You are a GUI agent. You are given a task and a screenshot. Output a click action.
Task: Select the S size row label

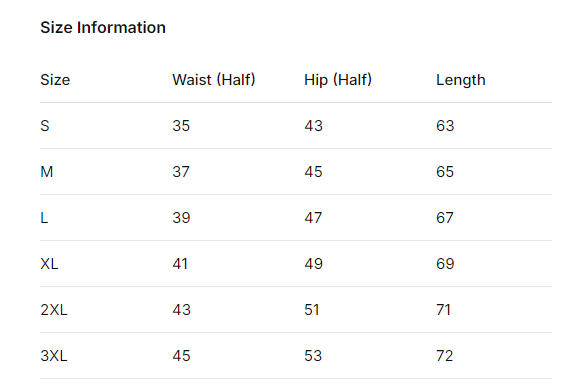click(x=45, y=126)
